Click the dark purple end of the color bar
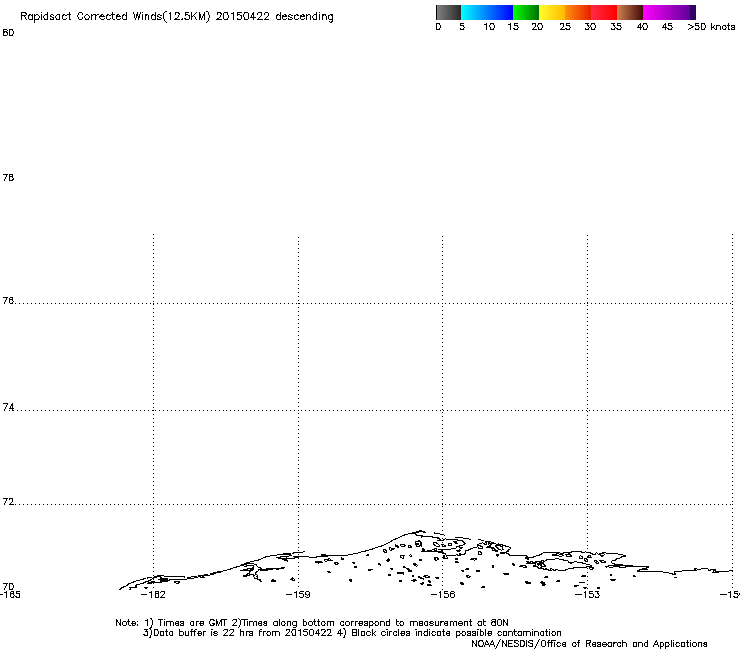 point(693,12)
